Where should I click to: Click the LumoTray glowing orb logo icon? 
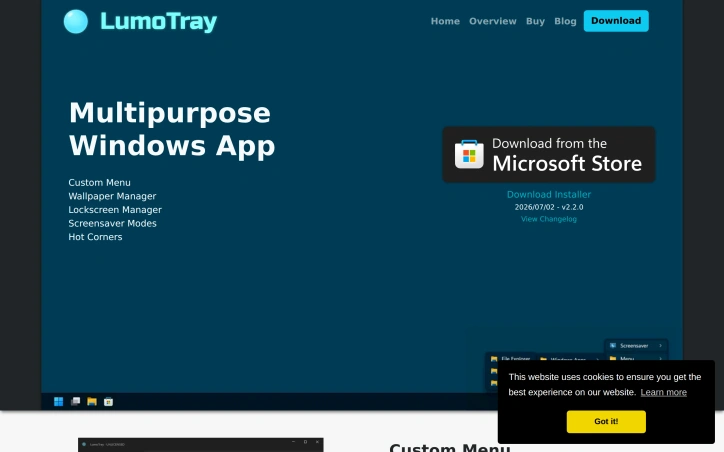(x=76, y=22)
